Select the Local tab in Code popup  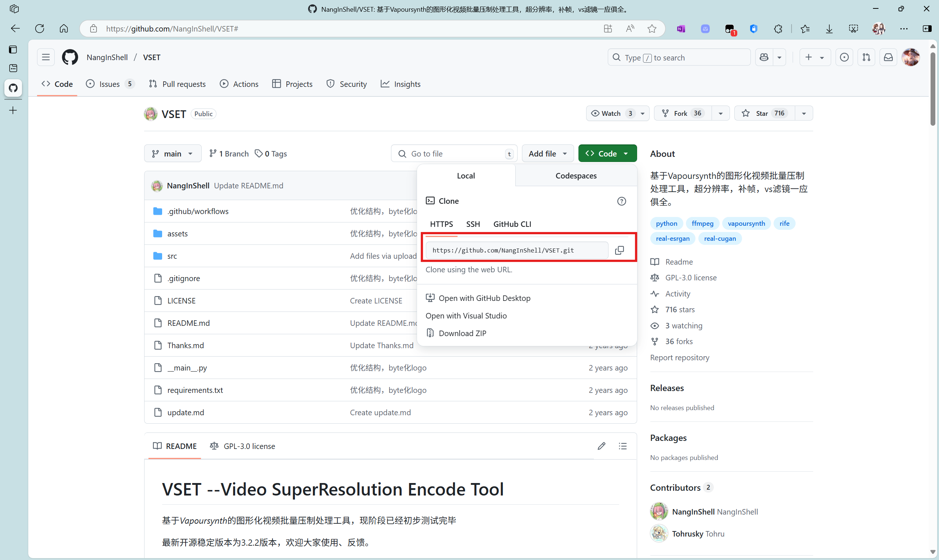[x=466, y=176]
